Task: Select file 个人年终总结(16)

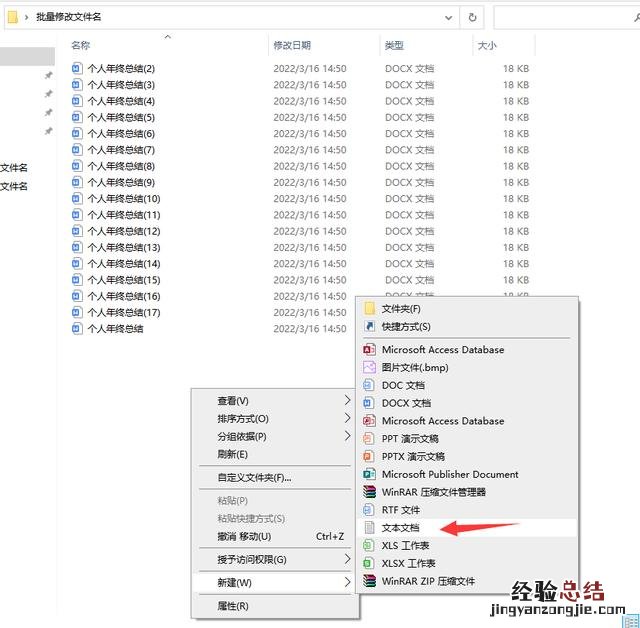Action: pos(124,296)
